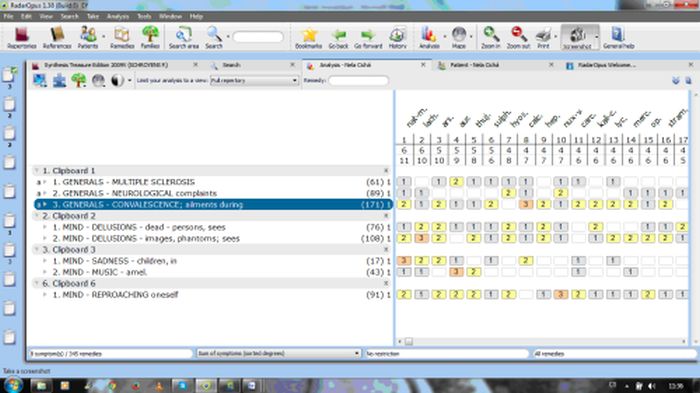
Task: Open the References toolbar icon
Action: tap(57, 38)
